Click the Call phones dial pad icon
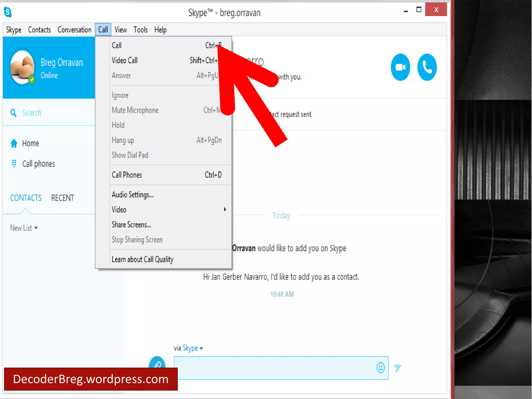Image resolution: width=532 pixels, height=399 pixels. coord(14,163)
